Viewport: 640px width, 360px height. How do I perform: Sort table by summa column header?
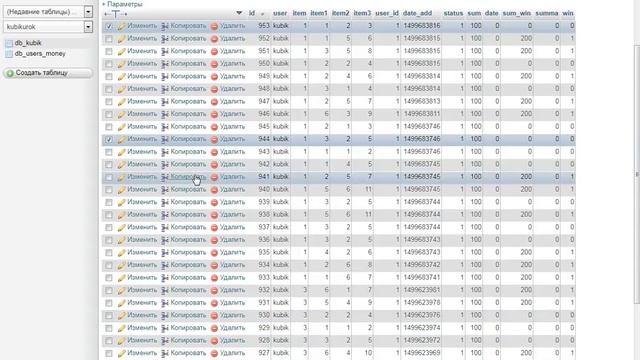pyautogui.click(x=547, y=13)
